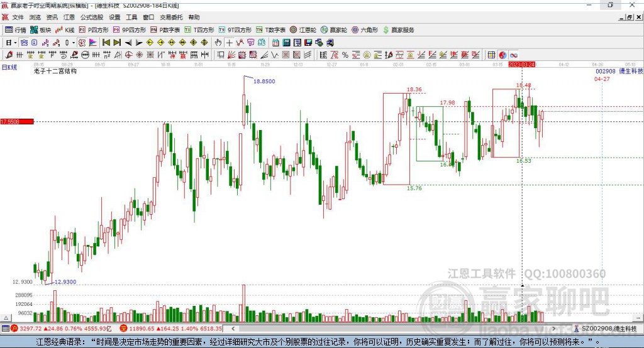
Task: Click the 板块 toolbar button
Action: point(41,30)
